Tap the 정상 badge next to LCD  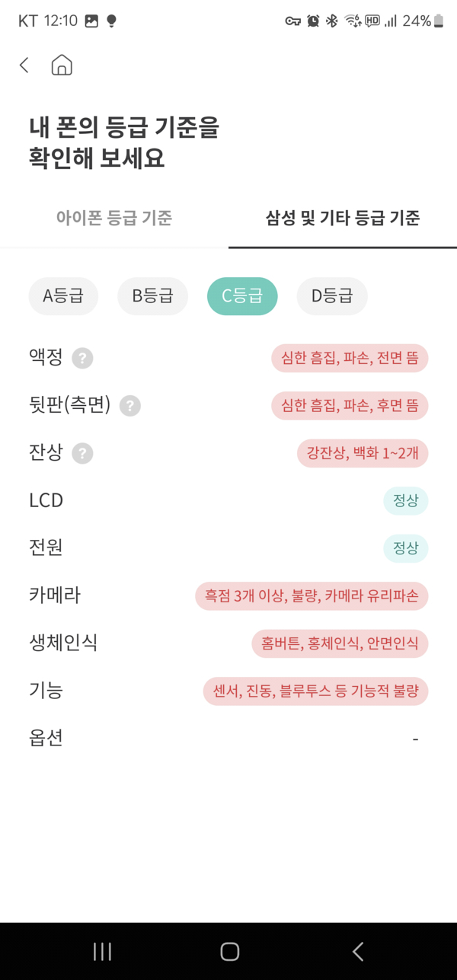[x=405, y=501]
